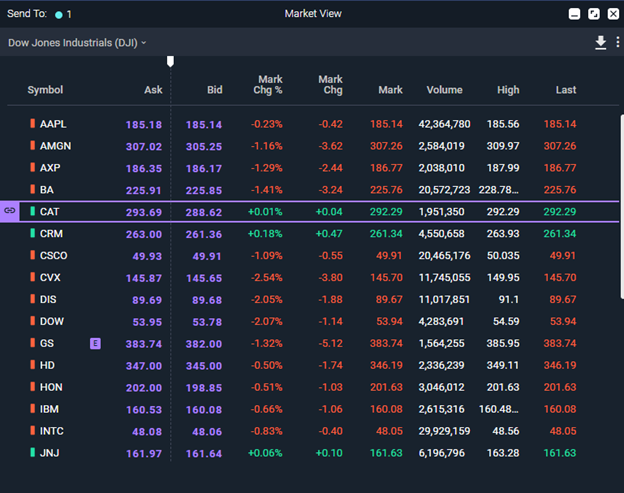Image resolution: width=624 pixels, height=493 pixels.
Task: Click HD bid price 345.00
Action: click(x=204, y=366)
